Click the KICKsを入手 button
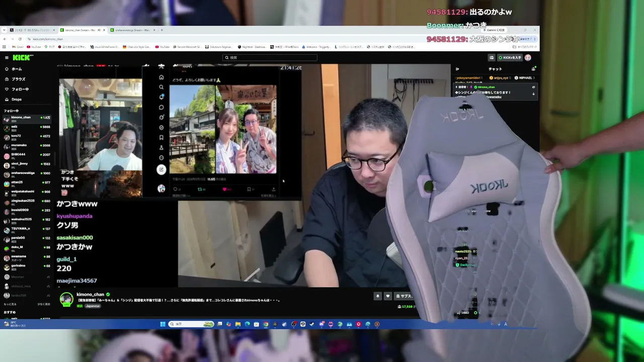644x362 pixels. click(510, 58)
